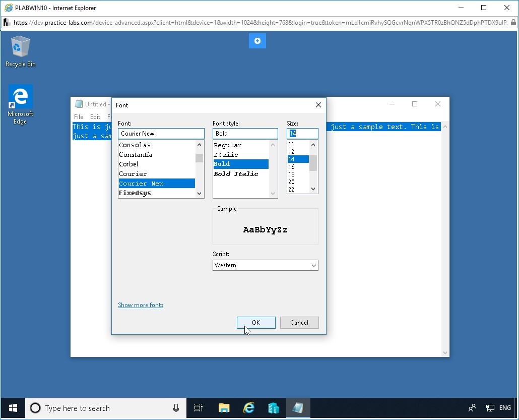Choose Bold Italic font style
Viewport: 519px width, 420px height.
coord(241,174)
